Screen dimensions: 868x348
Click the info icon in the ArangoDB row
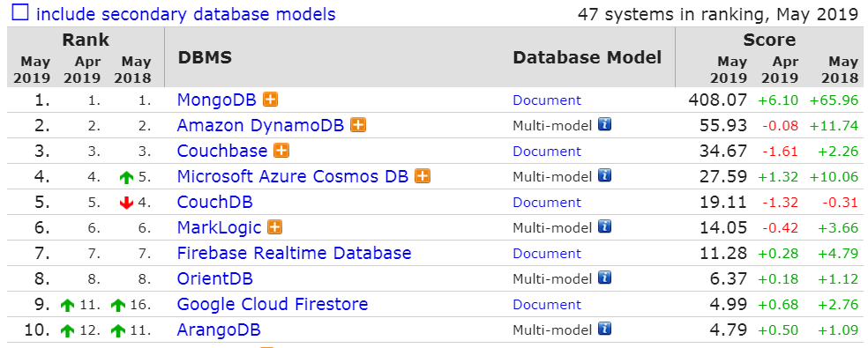[604, 329]
